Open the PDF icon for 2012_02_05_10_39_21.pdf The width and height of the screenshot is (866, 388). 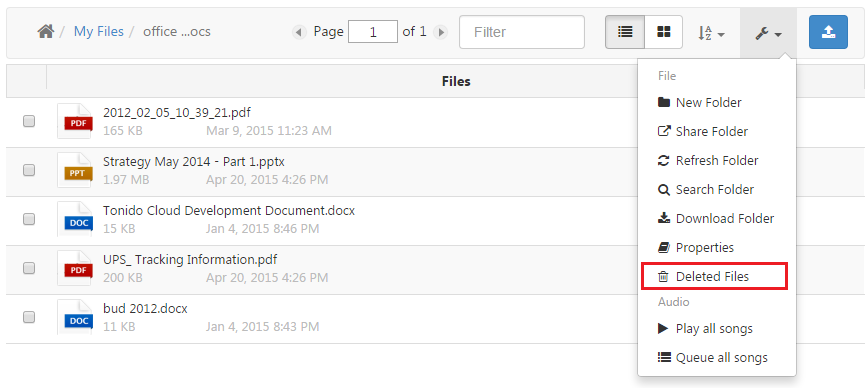click(x=75, y=121)
